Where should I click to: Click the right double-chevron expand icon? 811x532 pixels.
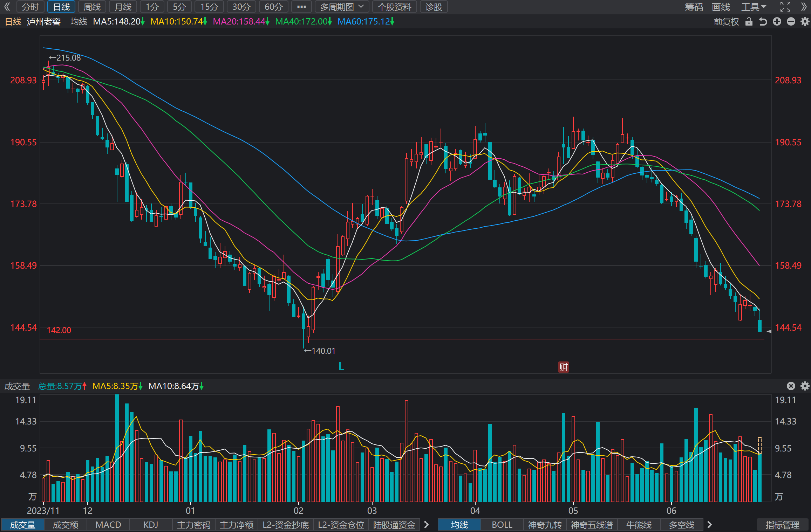(804, 7)
